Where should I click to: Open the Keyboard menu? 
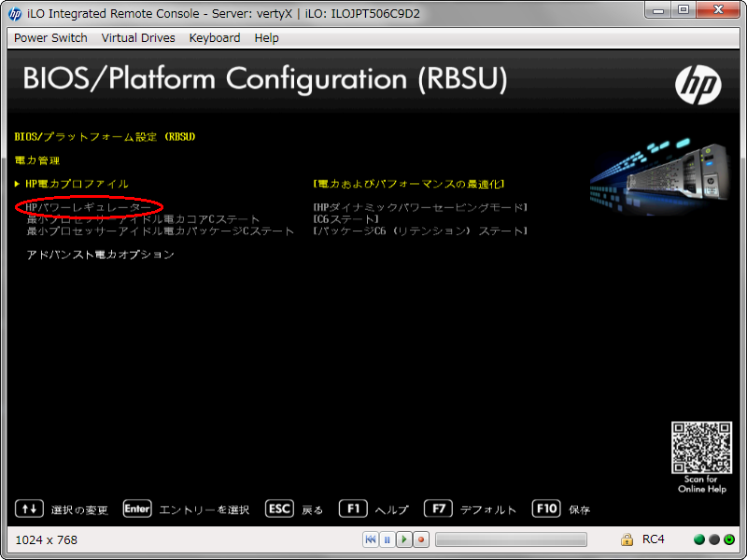[x=215, y=38]
